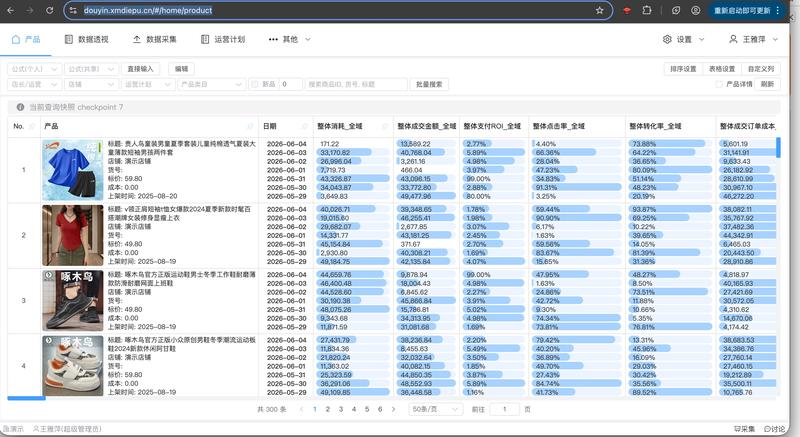Screen dimensions: 800x437
Task: Open the 店长/运营 dropdown
Action: 35,84
